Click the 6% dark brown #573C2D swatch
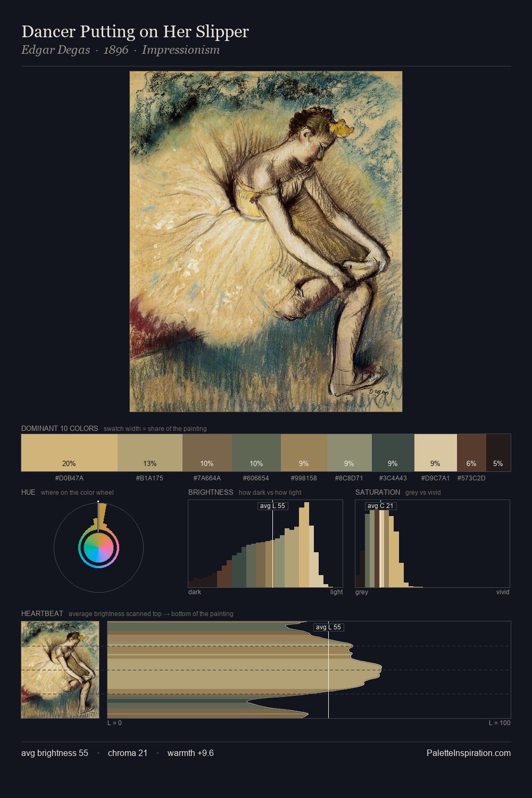This screenshot has width=532, height=798. tap(471, 453)
